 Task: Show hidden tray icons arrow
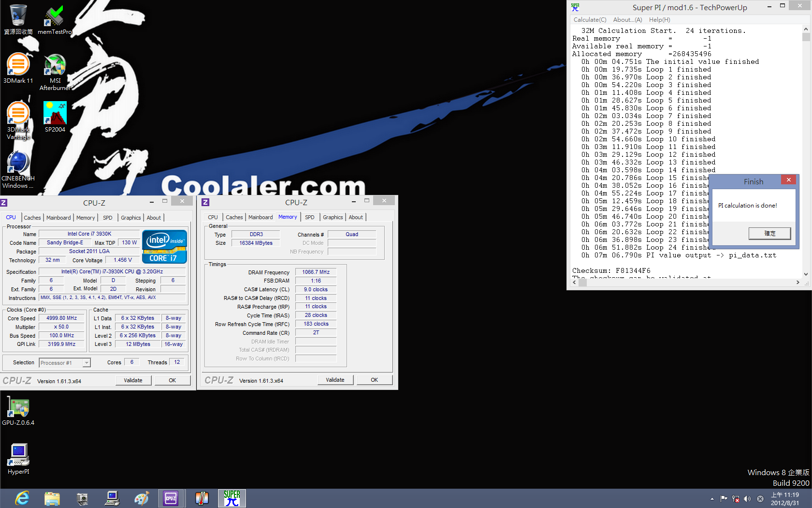[x=712, y=499]
